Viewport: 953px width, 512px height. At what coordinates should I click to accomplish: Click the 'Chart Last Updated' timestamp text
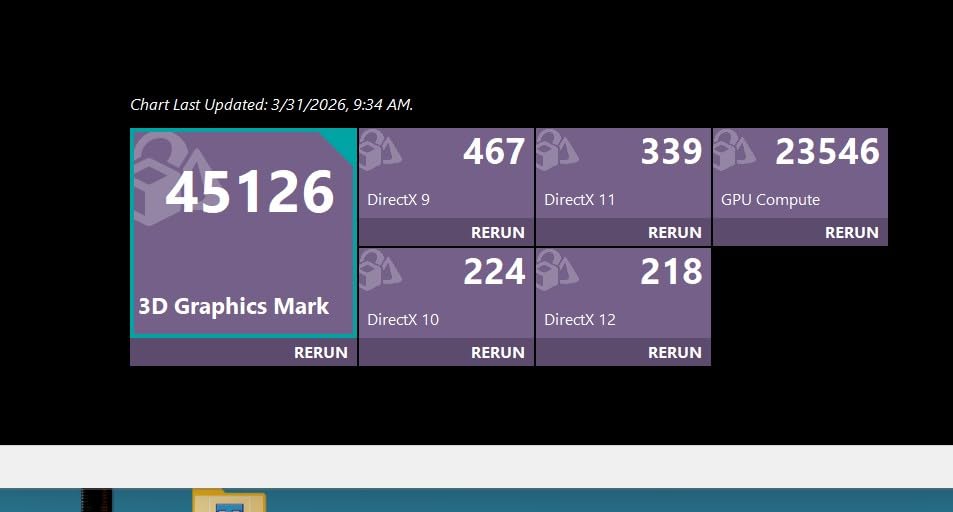click(x=272, y=105)
